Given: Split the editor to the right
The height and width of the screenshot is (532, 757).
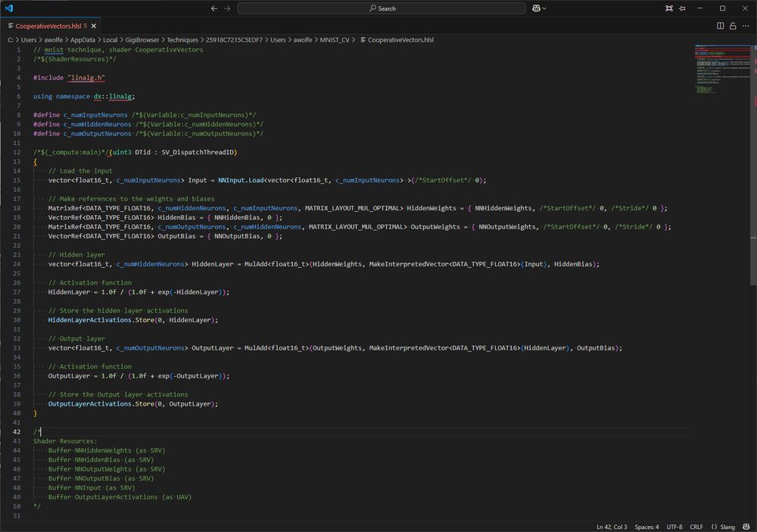Looking at the screenshot, I should [x=721, y=26].
